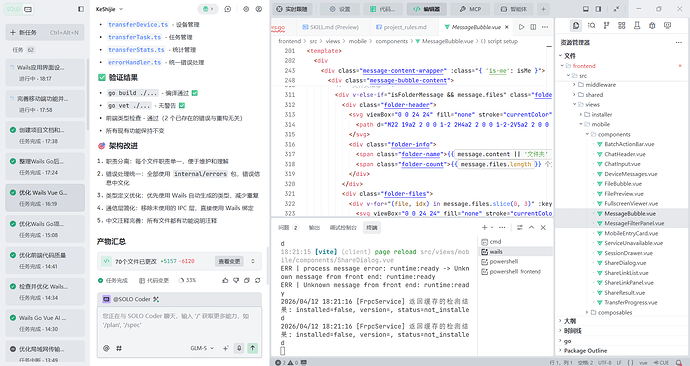Focus the SOLO Coder chat input field
690x366 pixels.
(179, 320)
